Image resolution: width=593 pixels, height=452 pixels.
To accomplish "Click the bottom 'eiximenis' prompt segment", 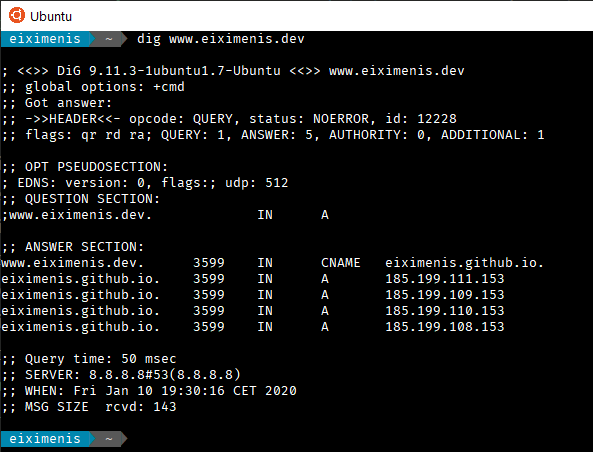I will [x=45, y=439].
